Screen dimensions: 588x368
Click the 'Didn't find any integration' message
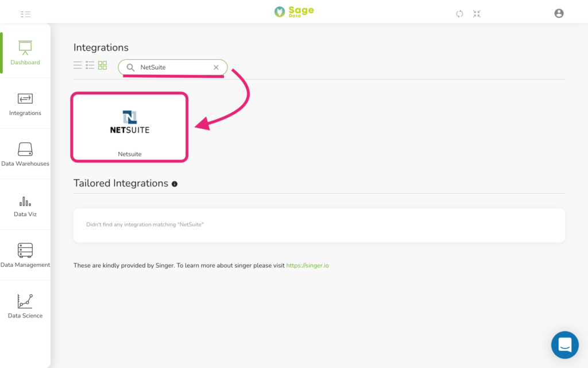pos(145,225)
